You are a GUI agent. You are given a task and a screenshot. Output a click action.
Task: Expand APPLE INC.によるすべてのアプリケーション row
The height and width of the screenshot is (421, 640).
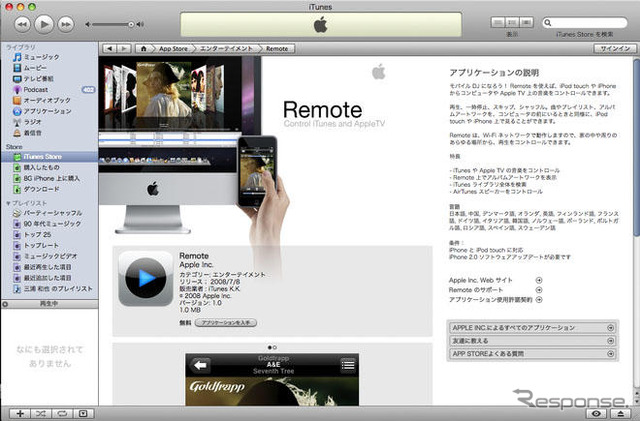[533, 328]
